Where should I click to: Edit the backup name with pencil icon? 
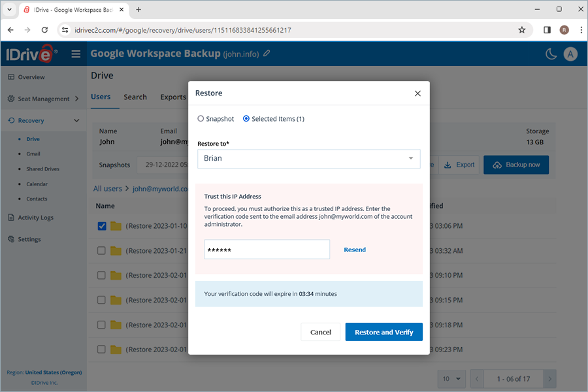pos(267,54)
